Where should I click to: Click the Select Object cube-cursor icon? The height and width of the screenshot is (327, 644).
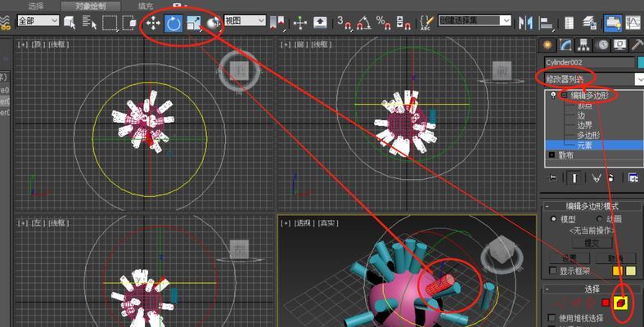pos(70,23)
